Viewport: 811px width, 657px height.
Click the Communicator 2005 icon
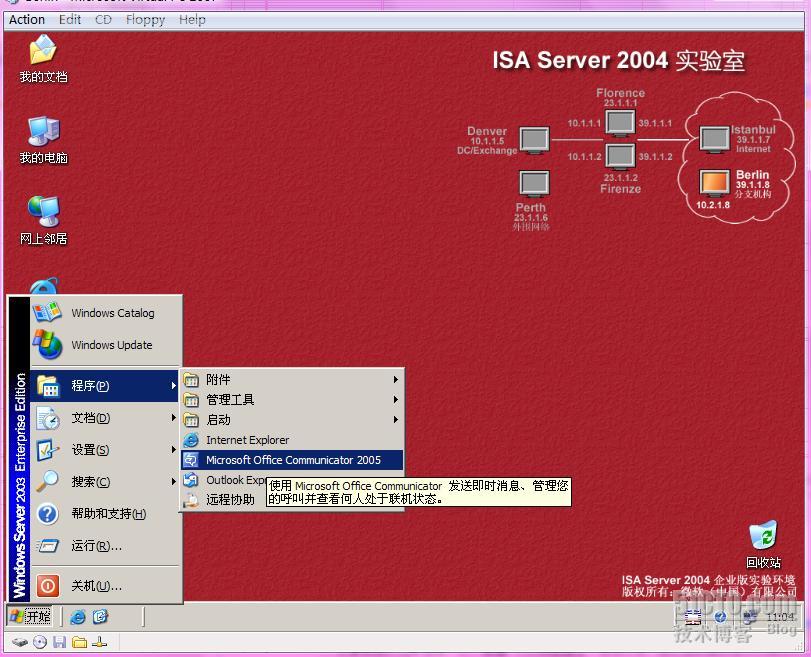pos(191,460)
